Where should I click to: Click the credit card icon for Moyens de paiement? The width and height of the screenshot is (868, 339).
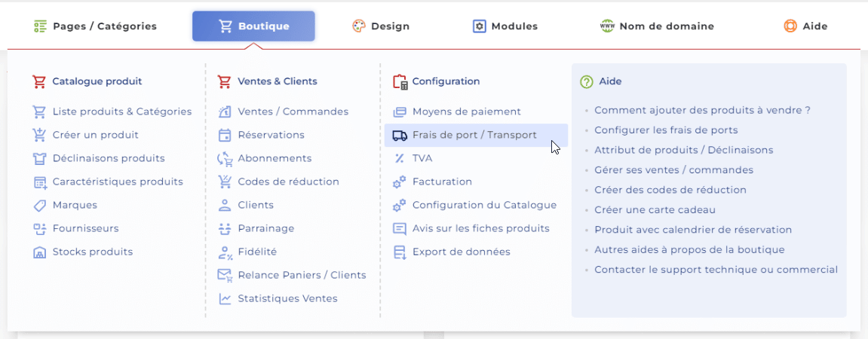coord(400,111)
